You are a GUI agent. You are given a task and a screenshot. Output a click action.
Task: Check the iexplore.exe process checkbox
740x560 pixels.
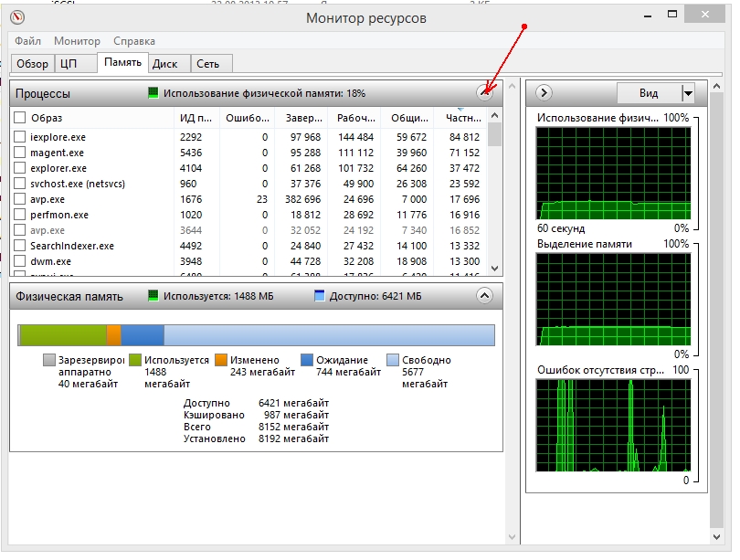click(20, 137)
